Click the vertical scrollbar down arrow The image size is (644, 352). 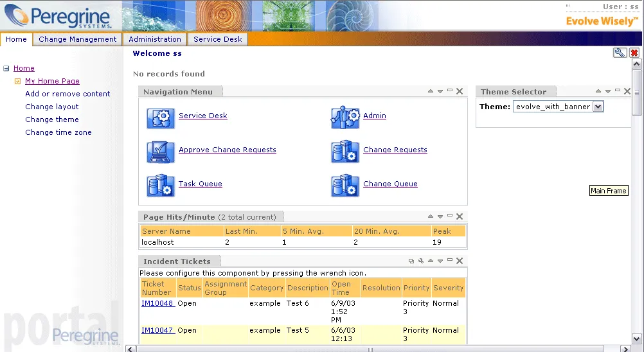(x=636, y=339)
